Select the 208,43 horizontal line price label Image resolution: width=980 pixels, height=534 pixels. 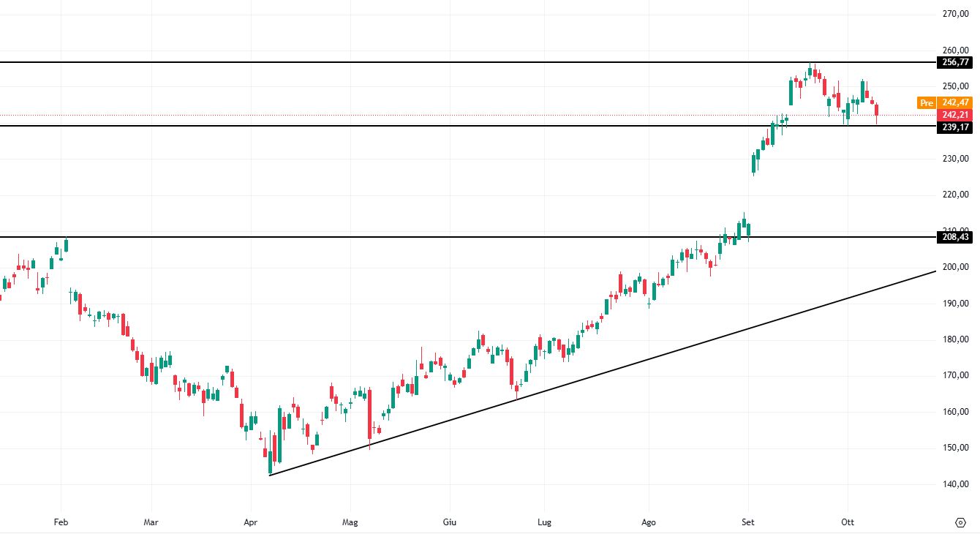956,237
